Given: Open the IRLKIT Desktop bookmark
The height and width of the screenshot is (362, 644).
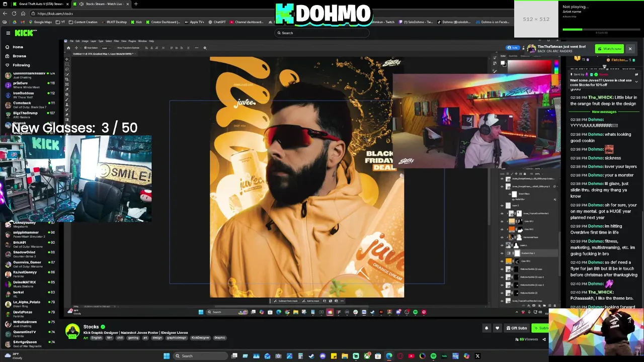Looking at the screenshot, I should point(114,22).
